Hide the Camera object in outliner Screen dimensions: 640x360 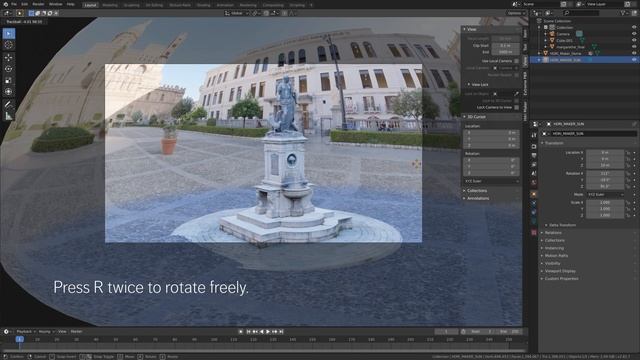(634, 34)
